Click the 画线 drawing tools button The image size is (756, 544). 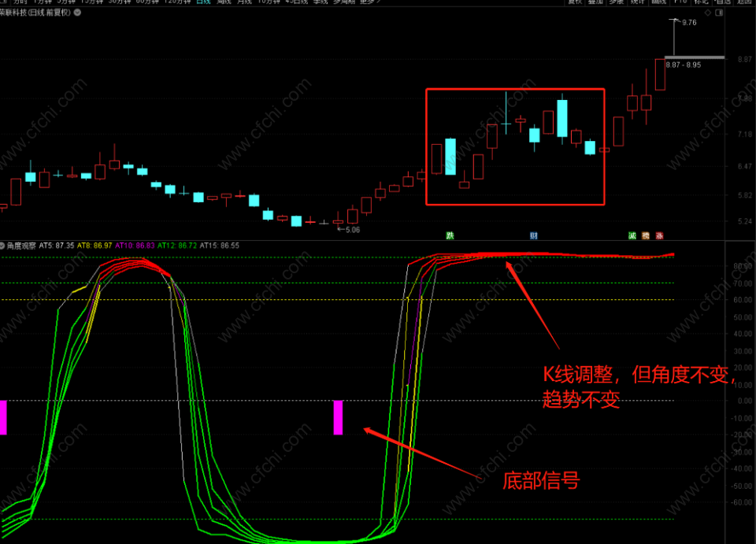(659, 2)
